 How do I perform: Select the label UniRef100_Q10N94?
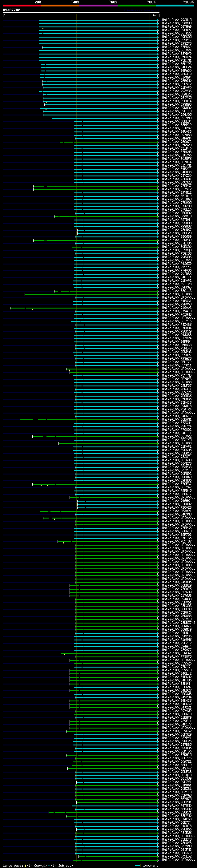pyautogui.click(x=176, y=78)
